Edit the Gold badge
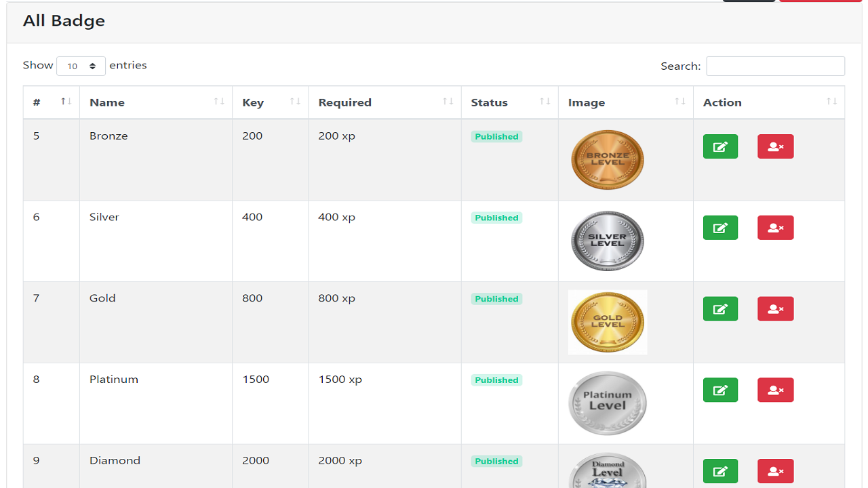Screen dimensions: 868x488 [x=720, y=309]
